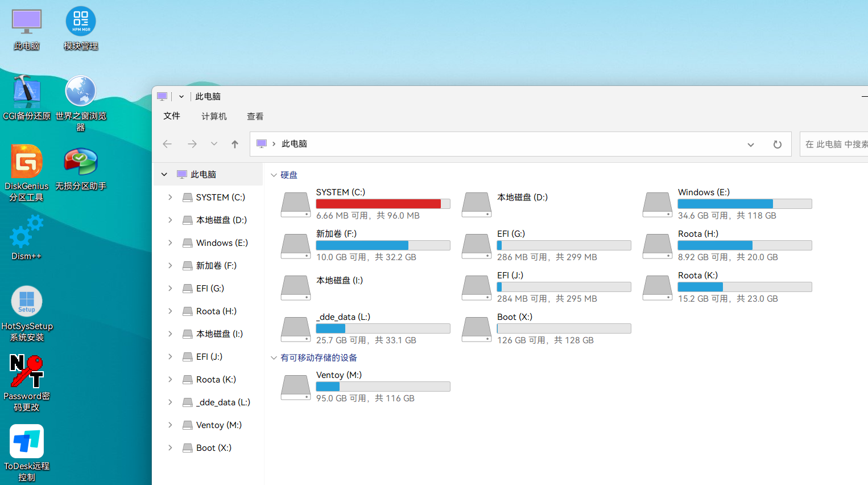This screenshot has width=868, height=485.
Task: Click Ventoy (M:) usage bar
Action: point(383,387)
